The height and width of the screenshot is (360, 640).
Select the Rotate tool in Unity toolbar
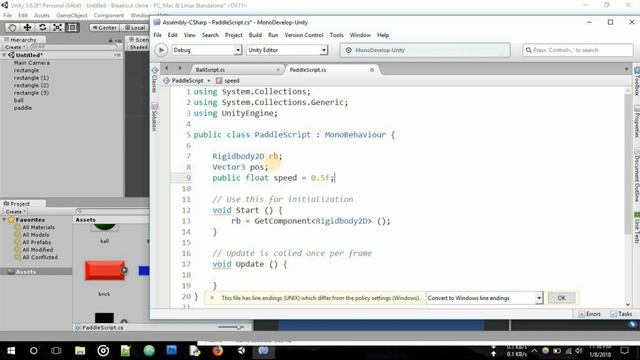42,27
